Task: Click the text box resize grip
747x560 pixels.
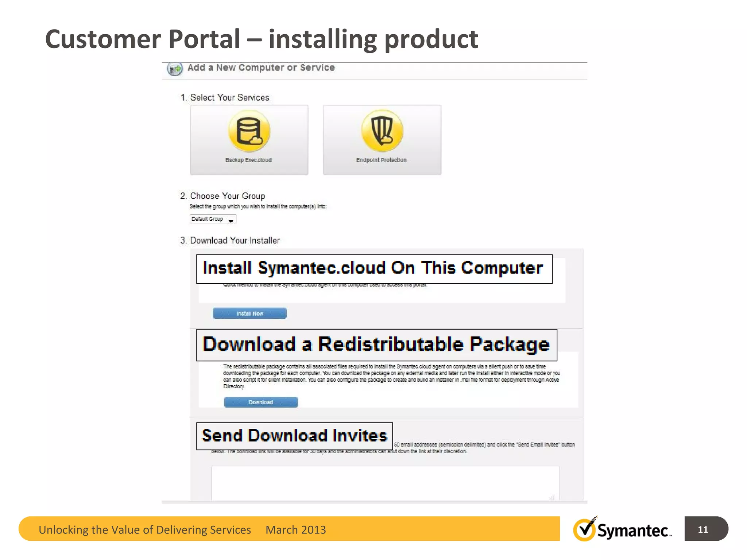Action: 552,497
